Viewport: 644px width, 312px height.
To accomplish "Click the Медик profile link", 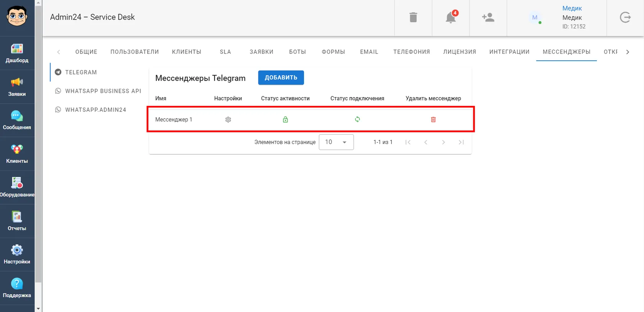I will [572, 8].
